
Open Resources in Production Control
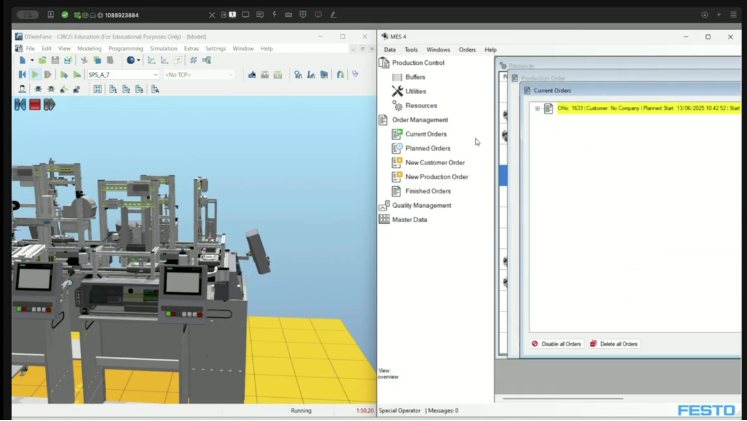coord(420,105)
